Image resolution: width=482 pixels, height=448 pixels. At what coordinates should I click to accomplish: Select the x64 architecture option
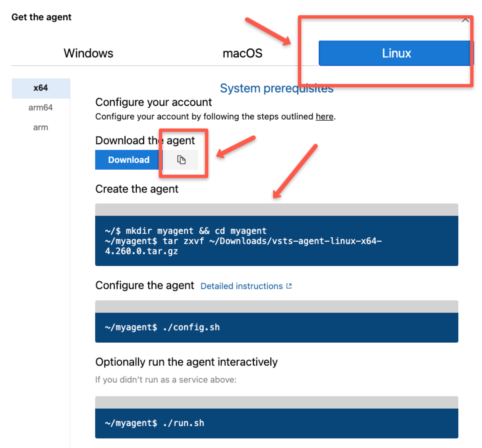[41, 88]
